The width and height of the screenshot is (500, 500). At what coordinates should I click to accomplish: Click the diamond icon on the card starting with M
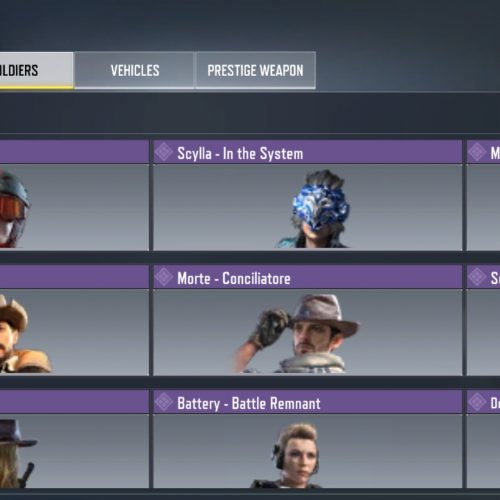477,152
